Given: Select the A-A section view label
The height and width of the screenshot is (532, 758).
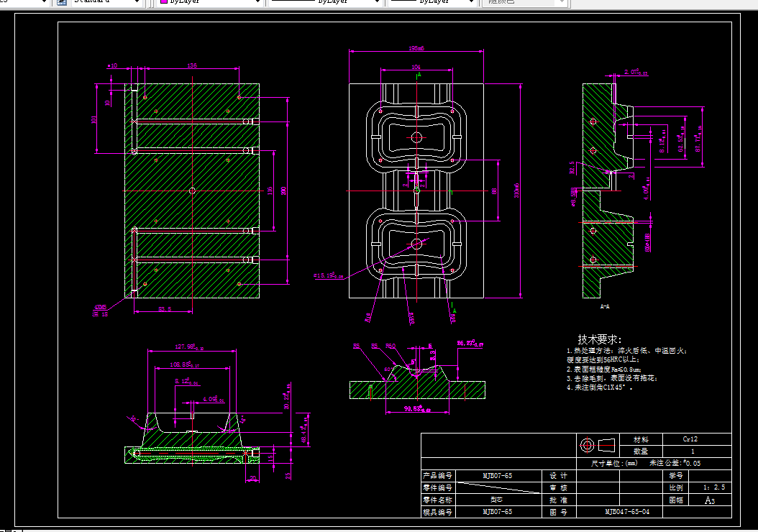Looking at the screenshot, I should 605,306.
